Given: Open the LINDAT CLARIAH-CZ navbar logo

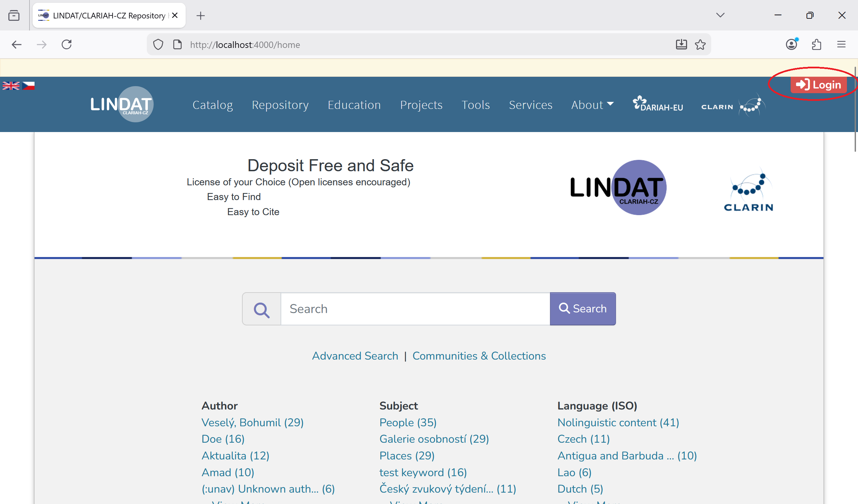Looking at the screenshot, I should coord(122,104).
